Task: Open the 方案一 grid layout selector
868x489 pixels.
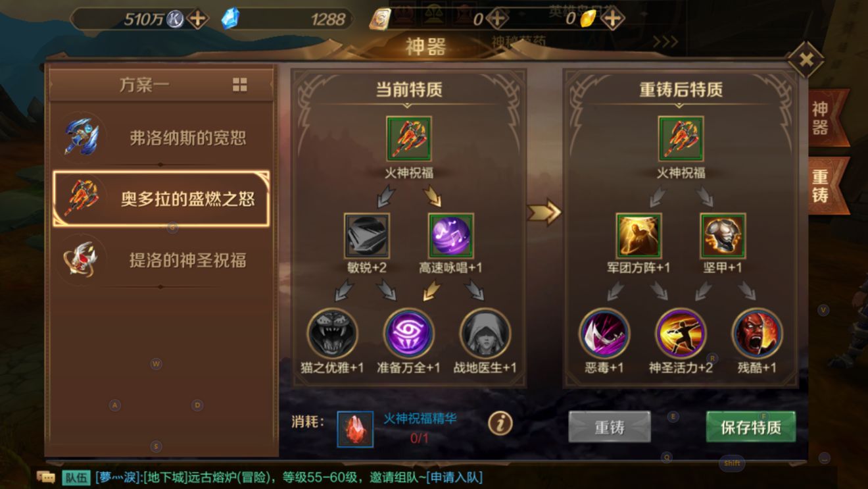Action: click(239, 85)
